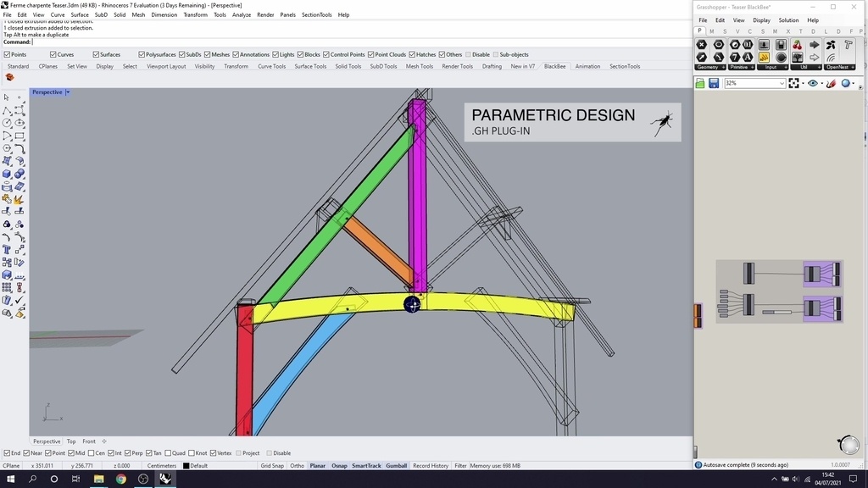Viewport: 868px width, 488px height.
Task: Launch Chrome from the Windows taskbar
Action: (x=120, y=480)
